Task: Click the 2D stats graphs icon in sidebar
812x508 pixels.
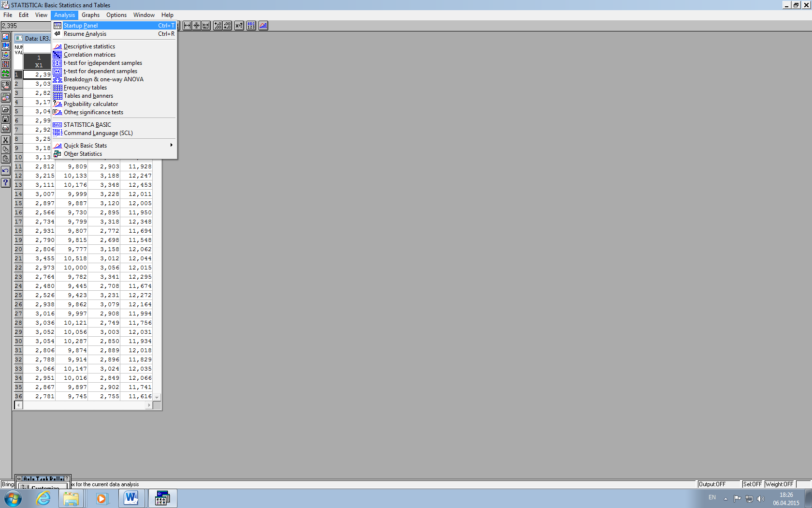Action: coord(6,37)
